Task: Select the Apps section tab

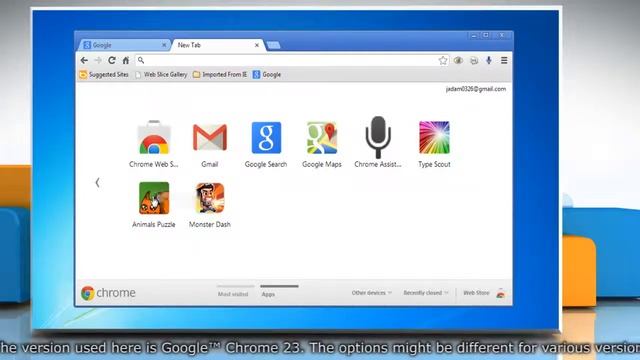Action: coord(268,294)
